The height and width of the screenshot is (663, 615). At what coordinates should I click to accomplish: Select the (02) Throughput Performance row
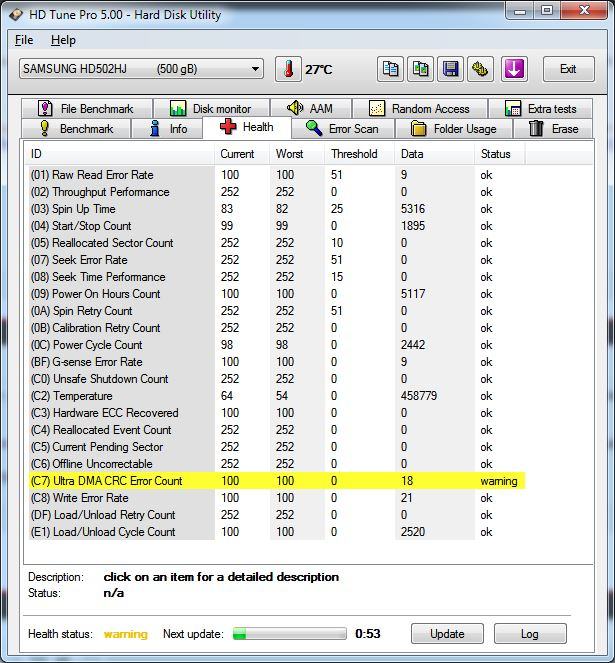tap(277, 192)
